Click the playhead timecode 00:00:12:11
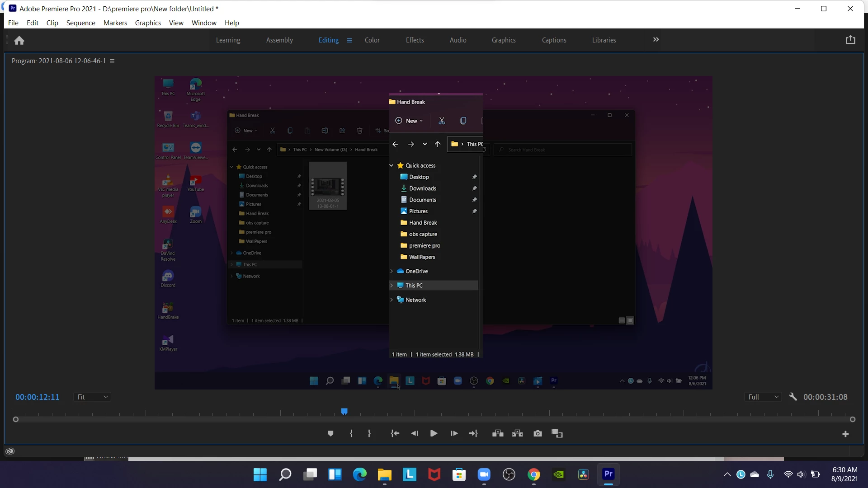Viewport: 868px width, 488px height. pyautogui.click(x=38, y=397)
